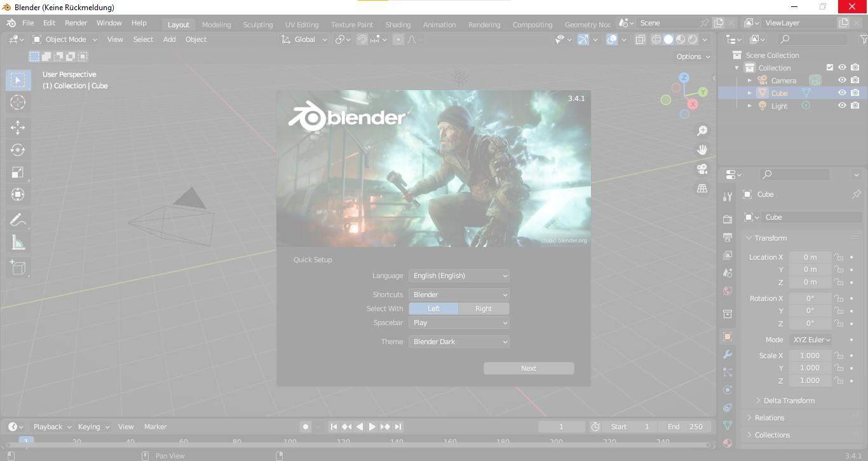Switch to the Animation workspace tab
The width and height of the screenshot is (868, 461).
439,24
